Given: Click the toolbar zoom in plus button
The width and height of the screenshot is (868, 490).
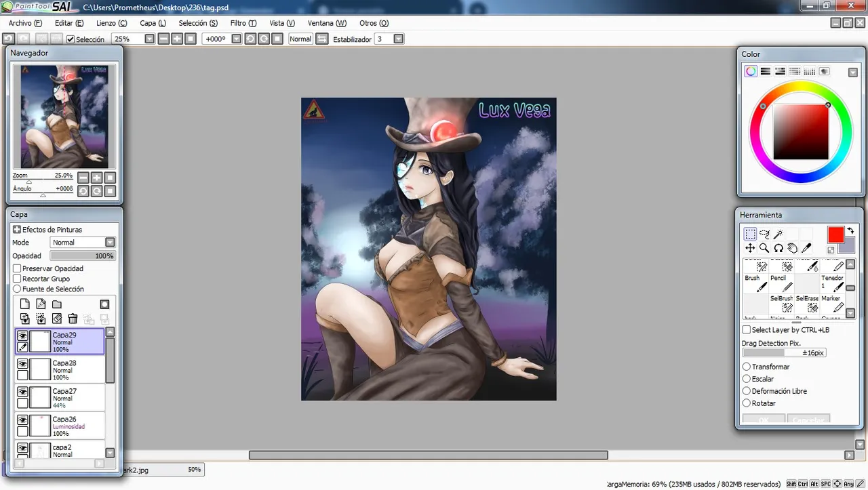Looking at the screenshot, I should coord(177,39).
